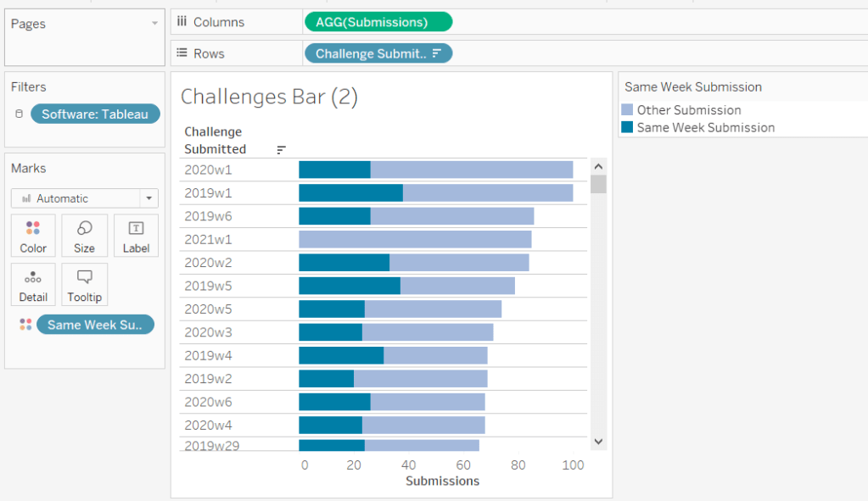868x501 pixels.
Task: Open the Size mark card
Action: (84, 235)
